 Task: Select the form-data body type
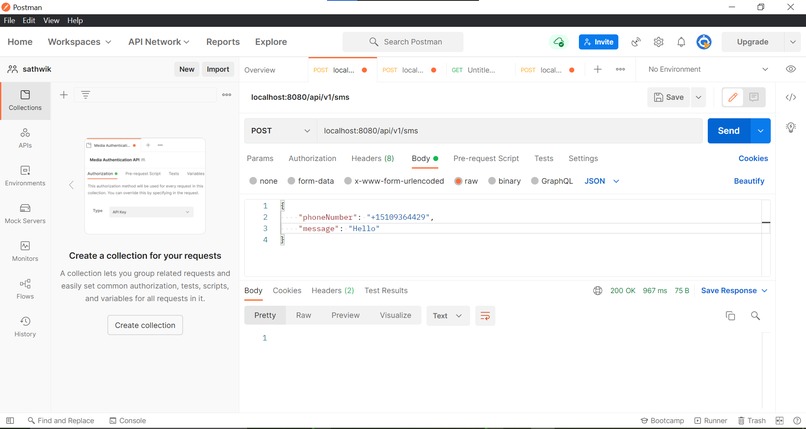[310, 181]
